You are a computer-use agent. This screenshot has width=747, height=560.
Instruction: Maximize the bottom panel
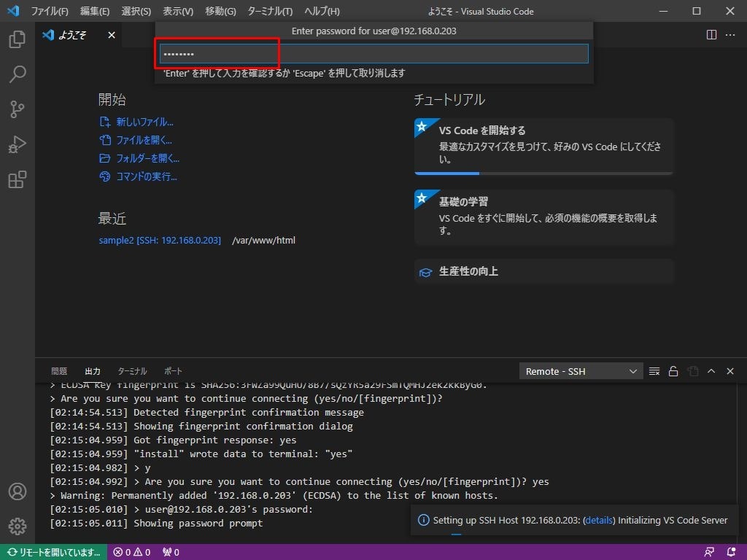tap(711, 371)
